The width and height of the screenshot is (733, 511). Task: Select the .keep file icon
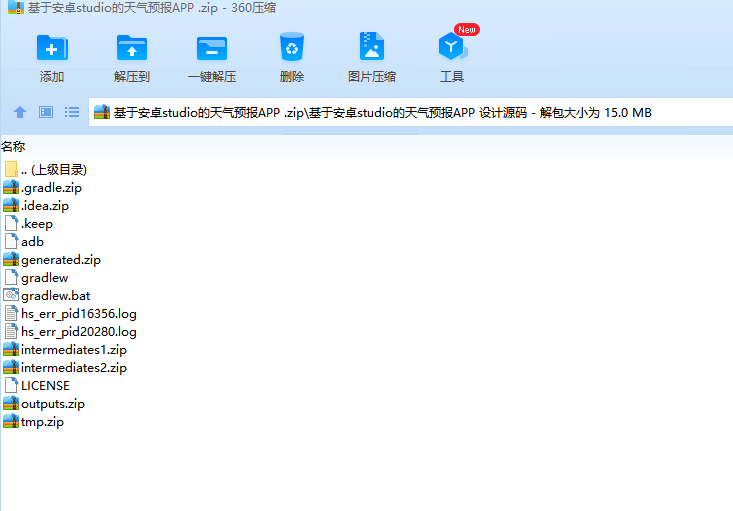tap(11, 223)
